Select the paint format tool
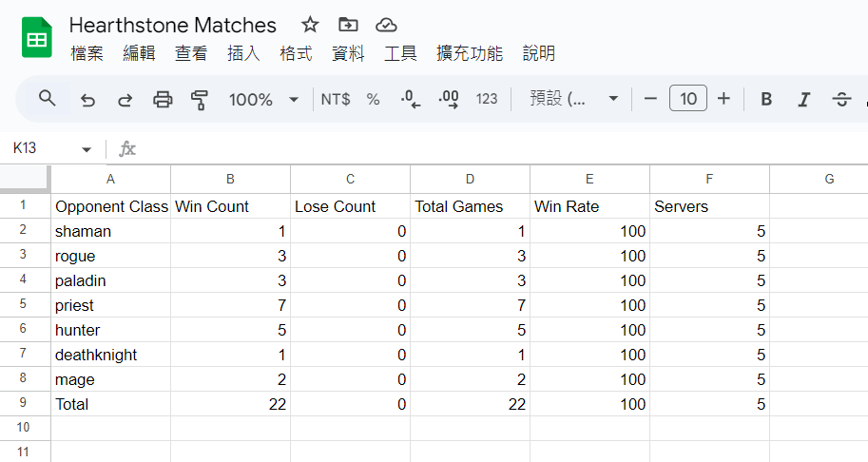The width and height of the screenshot is (868, 462). click(200, 100)
